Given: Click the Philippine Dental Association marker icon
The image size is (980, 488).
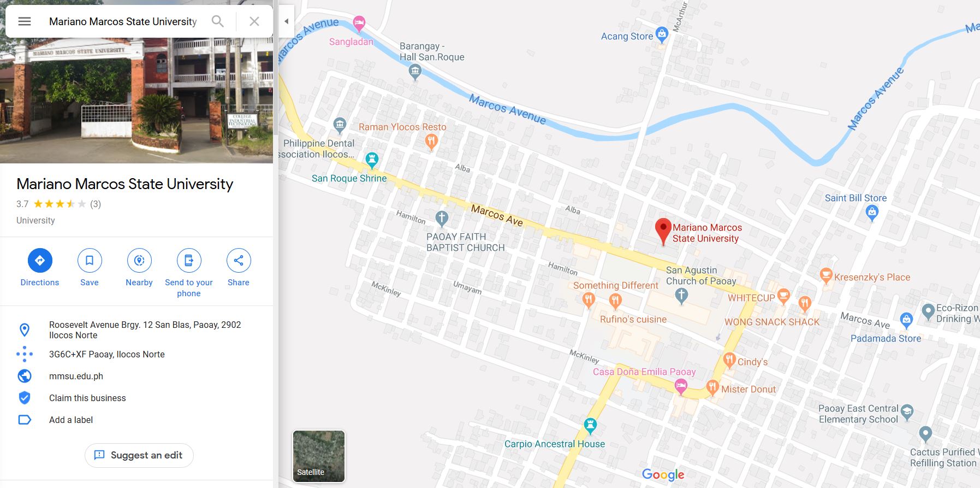Looking at the screenshot, I should (x=340, y=125).
